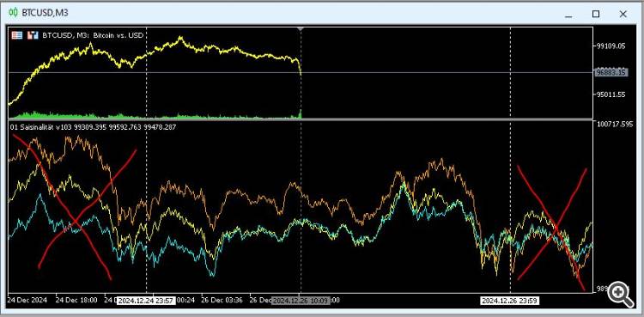The width and height of the screenshot is (644, 317).
Task: Click the BTCUSD, M3: Bitcoin vs. USD title
Action: tap(93, 35)
